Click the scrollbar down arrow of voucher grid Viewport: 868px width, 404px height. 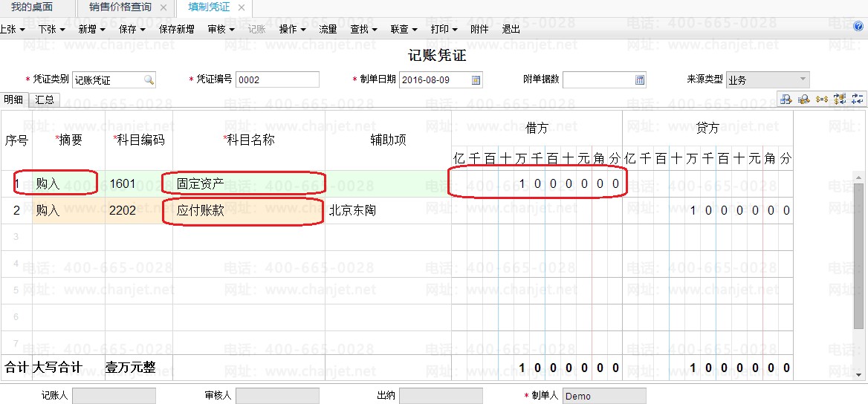pyautogui.click(x=858, y=375)
